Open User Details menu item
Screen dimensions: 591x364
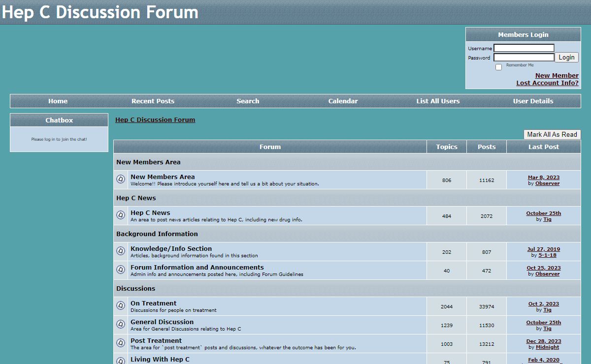tap(533, 101)
